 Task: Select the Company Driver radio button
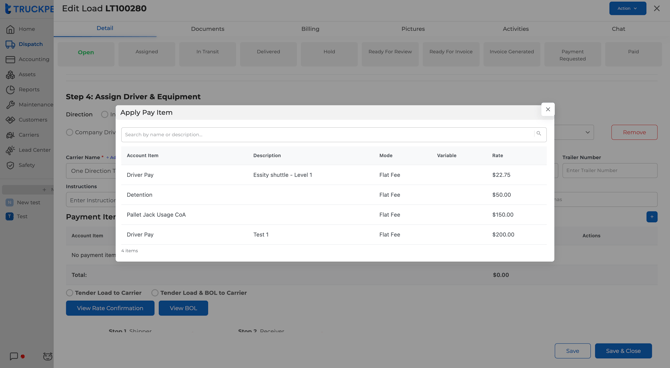[69, 132]
